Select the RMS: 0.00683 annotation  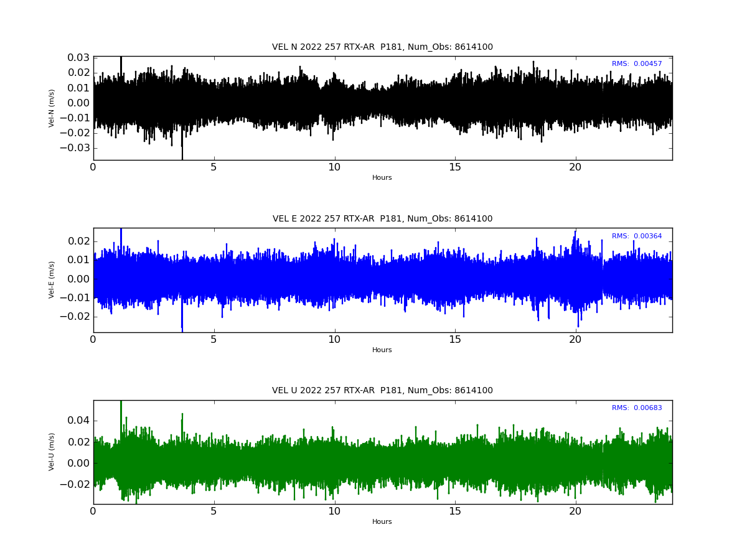(x=637, y=408)
